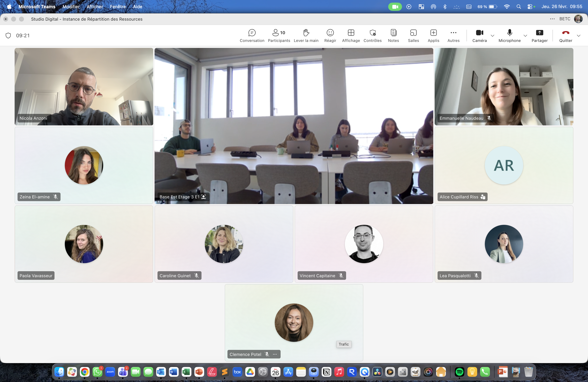Expand microphone selection options
Screen dimensions: 588x382
click(x=525, y=36)
